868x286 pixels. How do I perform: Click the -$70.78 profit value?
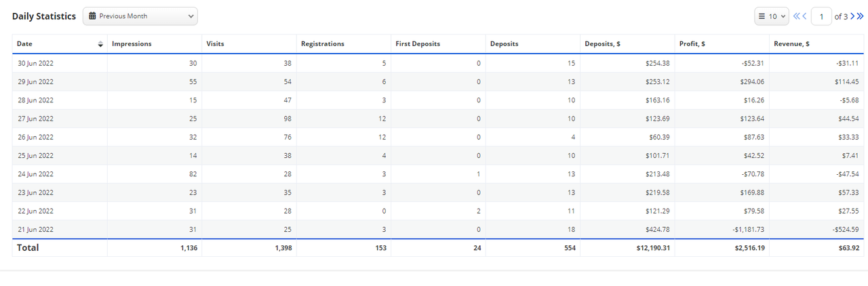[x=752, y=173]
